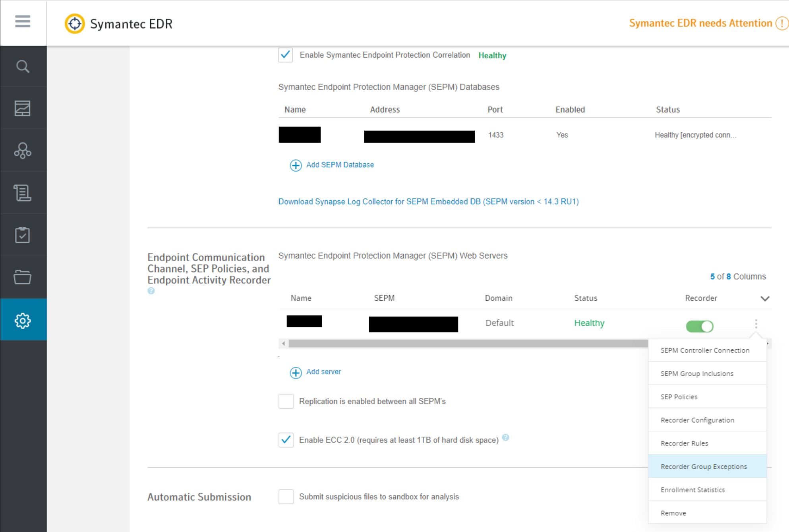The width and height of the screenshot is (789, 532).
Task: Open the hamburger navigation menu
Action: click(x=23, y=21)
